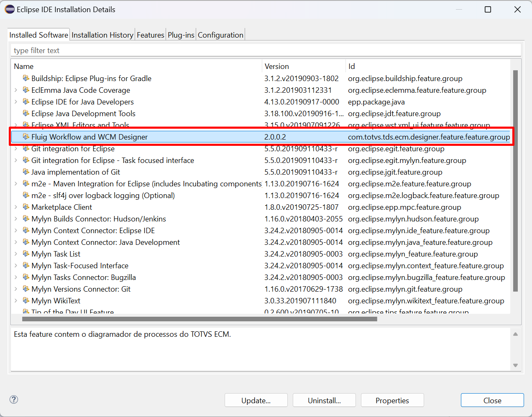532x417 pixels.
Task: Click the Git integration Task focused interface icon
Action: [26, 160]
